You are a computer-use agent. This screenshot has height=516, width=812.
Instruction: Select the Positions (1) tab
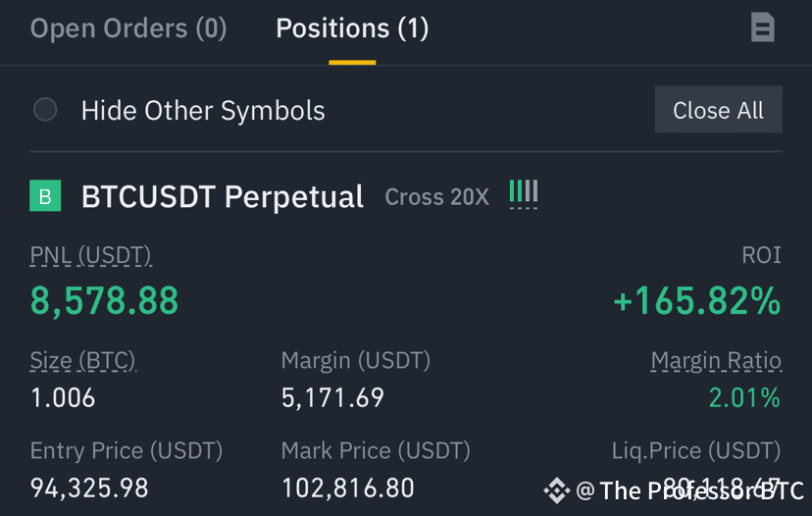(x=352, y=28)
